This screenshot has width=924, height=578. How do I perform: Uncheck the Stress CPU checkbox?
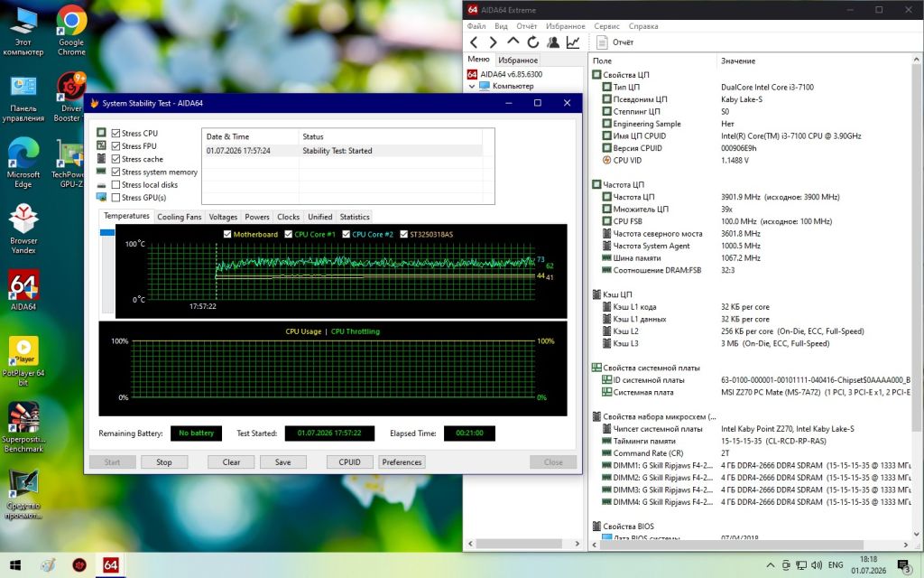116,134
